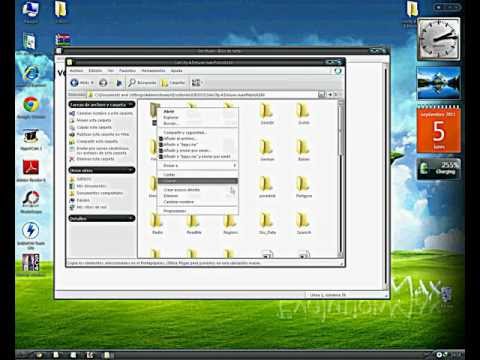This screenshot has height=360, width=480.
Task: Choose Cambiar nombre in the context menu
Action: 197,202
